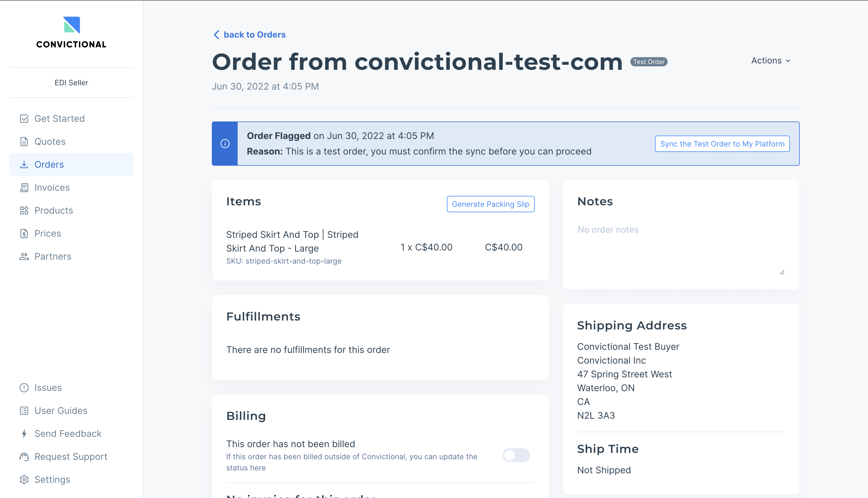This screenshot has width=868, height=498.
Task: Click the notes field resize handle
Action: click(x=782, y=273)
